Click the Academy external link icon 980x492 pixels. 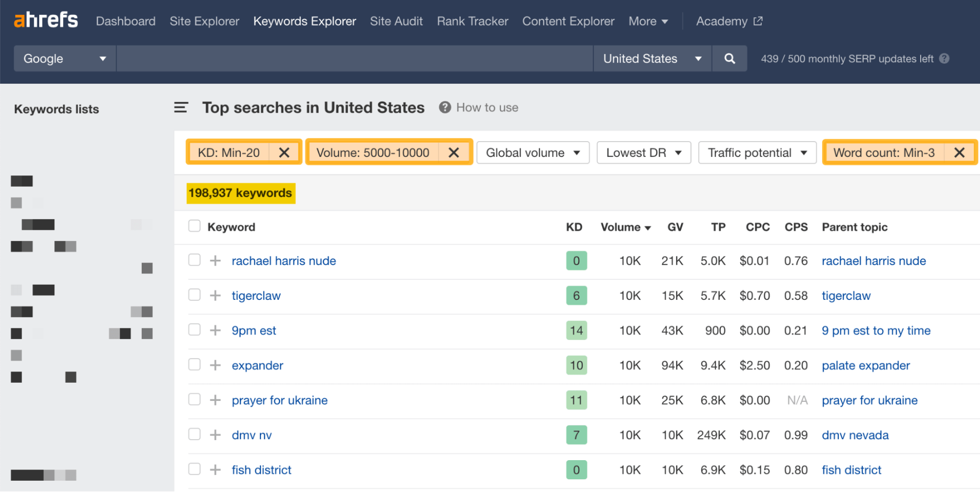pos(757,21)
